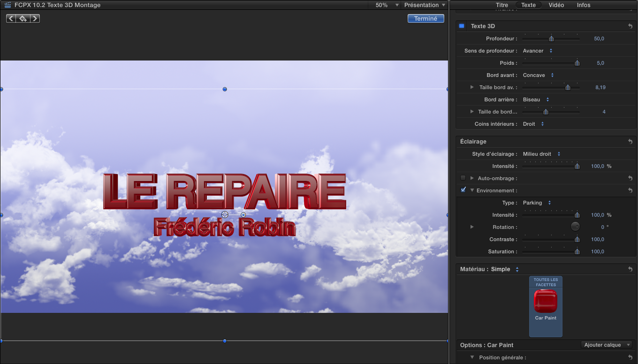Viewport: 638px width, 364px height.
Task: Reset the Auto-ombrage parameters
Action: pyautogui.click(x=630, y=178)
